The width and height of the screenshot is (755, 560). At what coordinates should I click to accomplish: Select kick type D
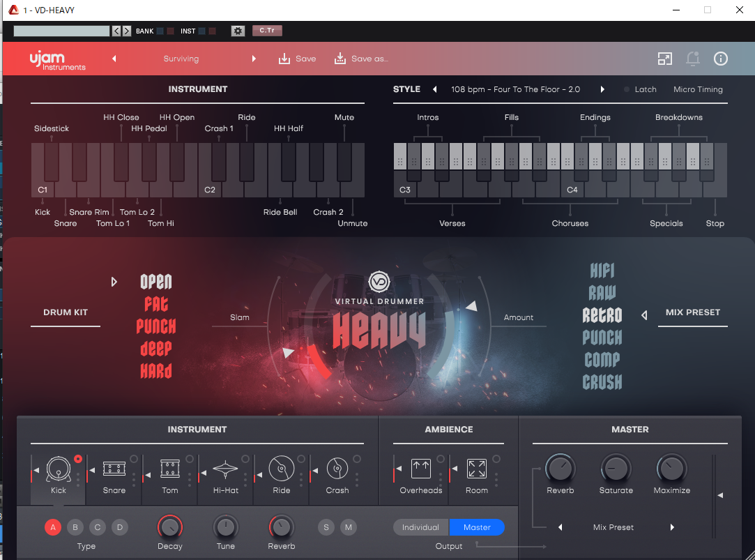pyautogui.click(x=120, y=527)
